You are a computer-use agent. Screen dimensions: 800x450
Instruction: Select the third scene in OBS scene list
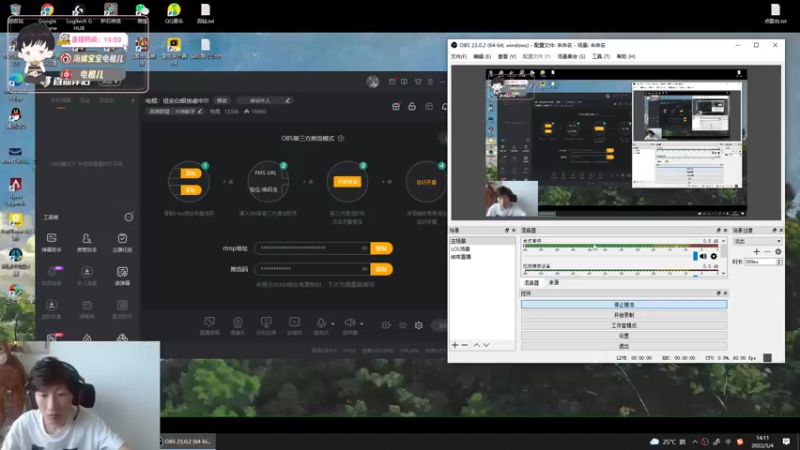482,257
